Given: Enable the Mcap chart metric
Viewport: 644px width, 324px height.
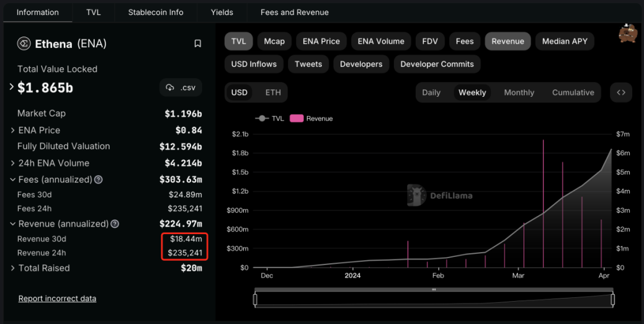Looking at the screenshot, I should pyautogui.click(x=274, y=42).
